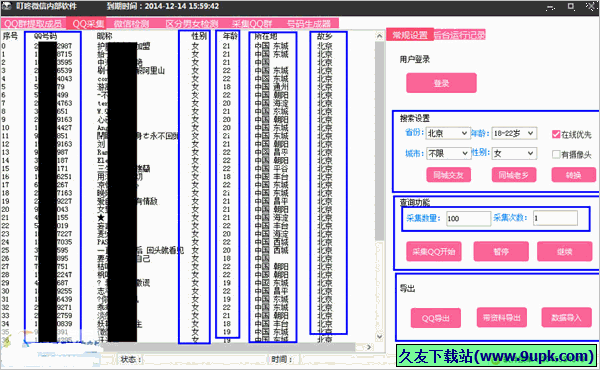The height and width of the screenshot is (370, 600).
Task: Expand the 性别 dropdown showing 女
Action: (514, 153)
